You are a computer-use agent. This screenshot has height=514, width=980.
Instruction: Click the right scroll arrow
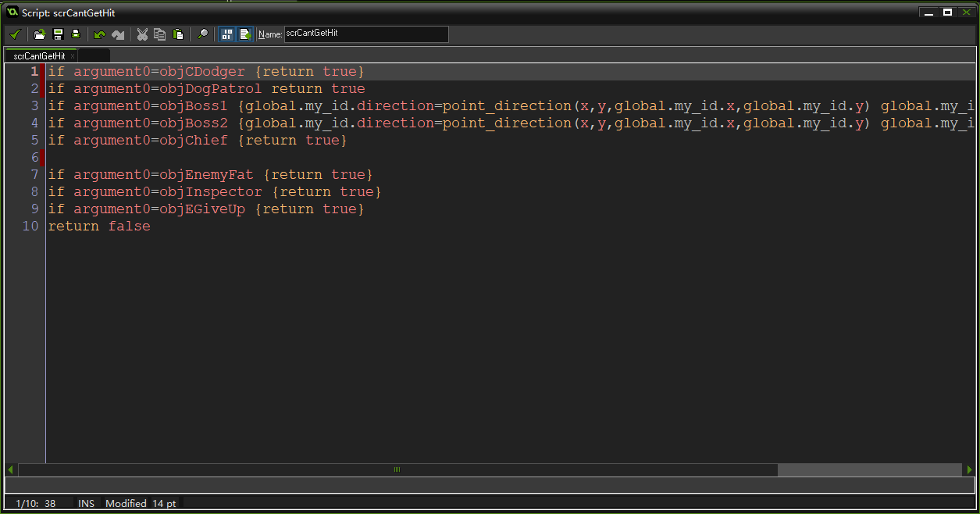[x=969, y=469]
